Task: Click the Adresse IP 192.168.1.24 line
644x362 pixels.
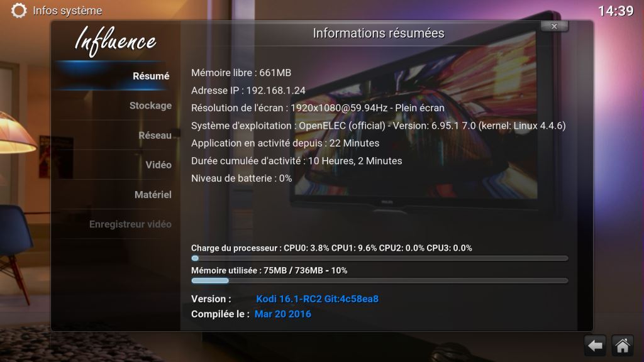Action: pyautogui.click(x=248, y=90)
